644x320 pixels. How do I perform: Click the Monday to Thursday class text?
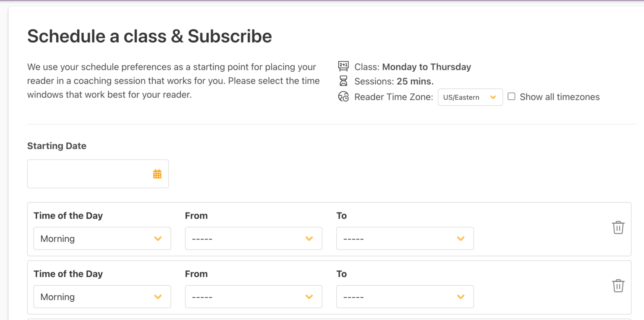(426, 67)
